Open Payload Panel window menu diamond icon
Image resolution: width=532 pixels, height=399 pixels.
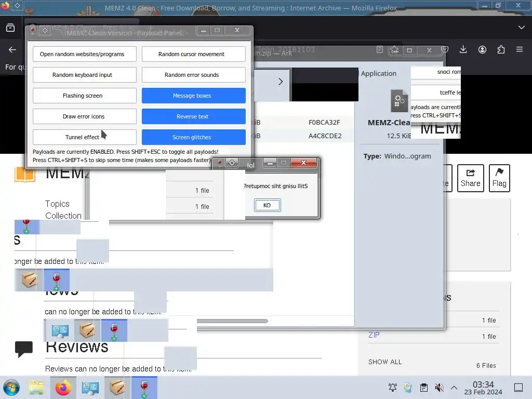45,31
